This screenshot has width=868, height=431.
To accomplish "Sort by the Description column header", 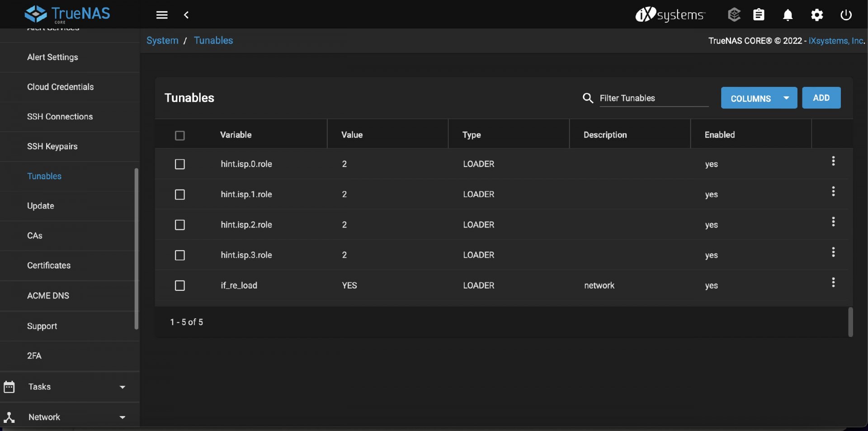I will (x=605, y=135).
